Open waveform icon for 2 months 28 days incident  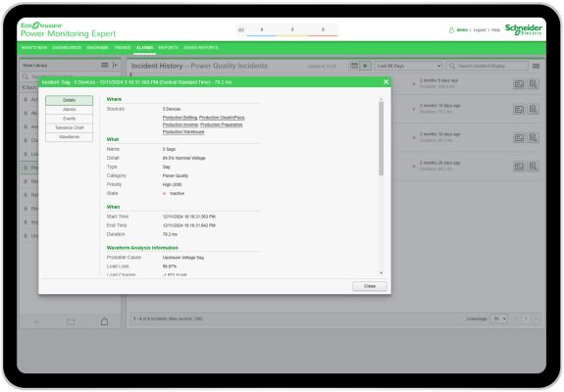pyautogui.click(x=533, y=167)
